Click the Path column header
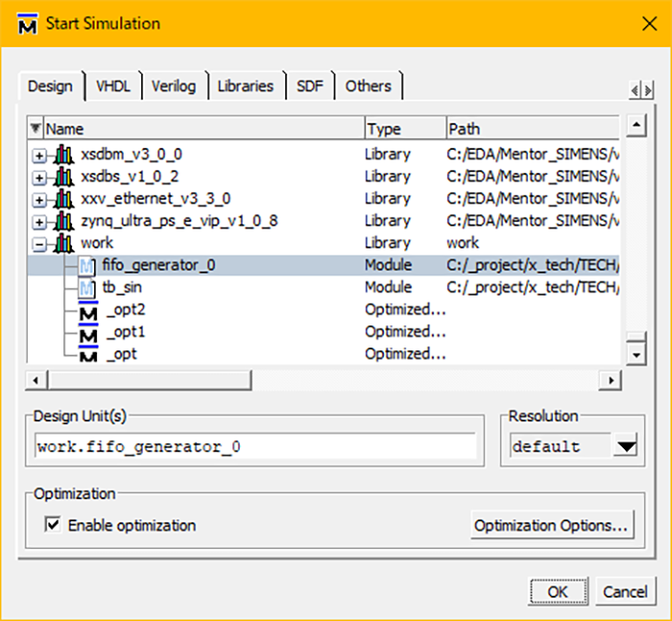 [533, 129]
